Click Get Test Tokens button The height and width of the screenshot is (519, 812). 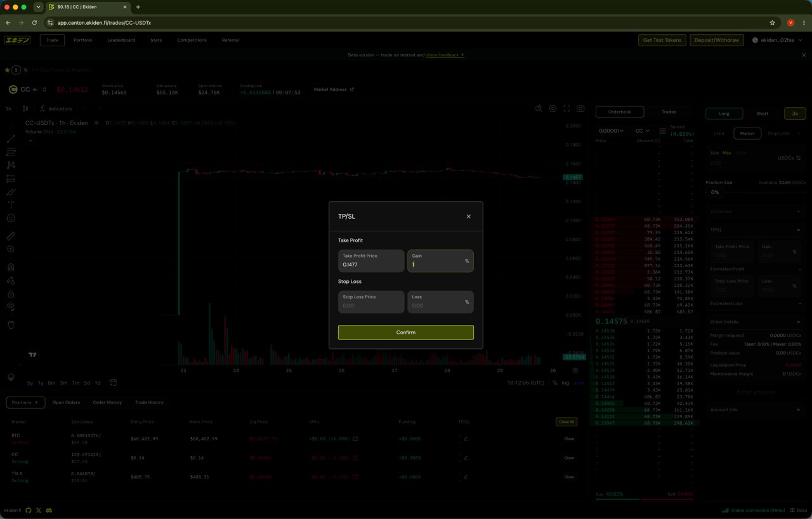tap(662, 40)
